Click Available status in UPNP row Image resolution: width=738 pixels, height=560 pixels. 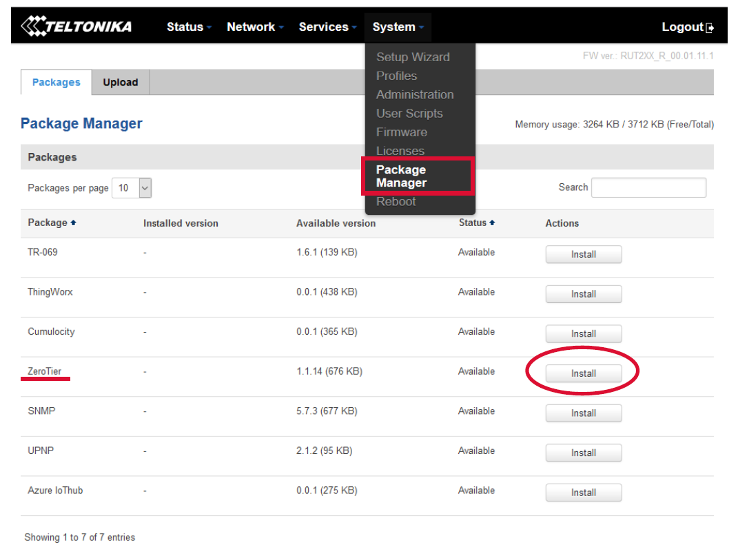click(476, 450)
